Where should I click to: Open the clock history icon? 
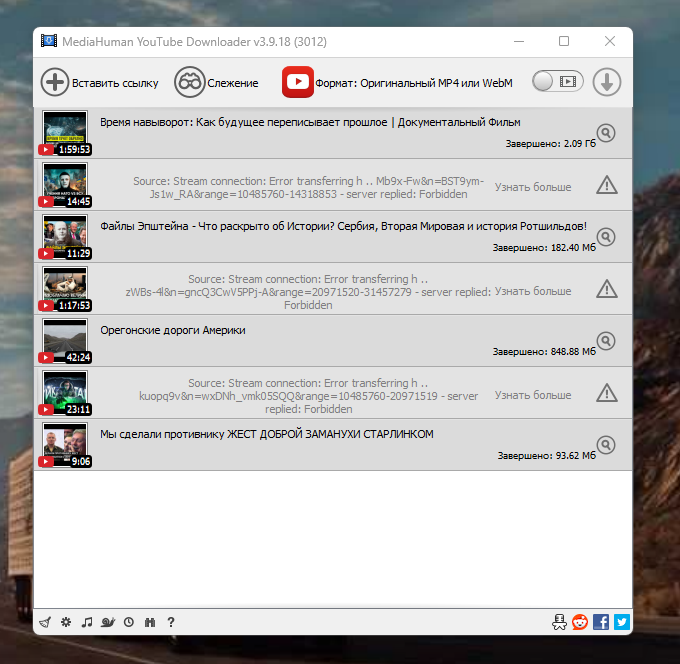[129, 622]
